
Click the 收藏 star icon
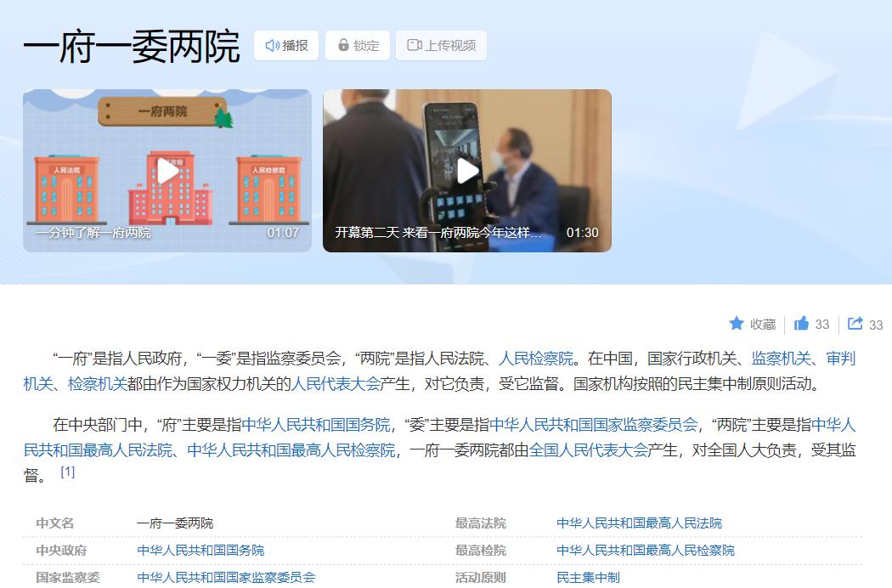click(737, 324)
